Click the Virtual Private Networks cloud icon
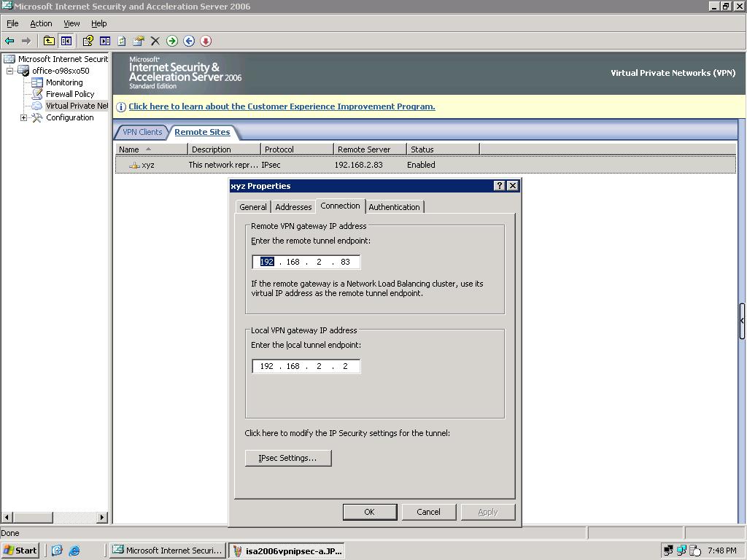Image resolution: width=747 pixels, height=560 pixels. click(x=37, y=106)
